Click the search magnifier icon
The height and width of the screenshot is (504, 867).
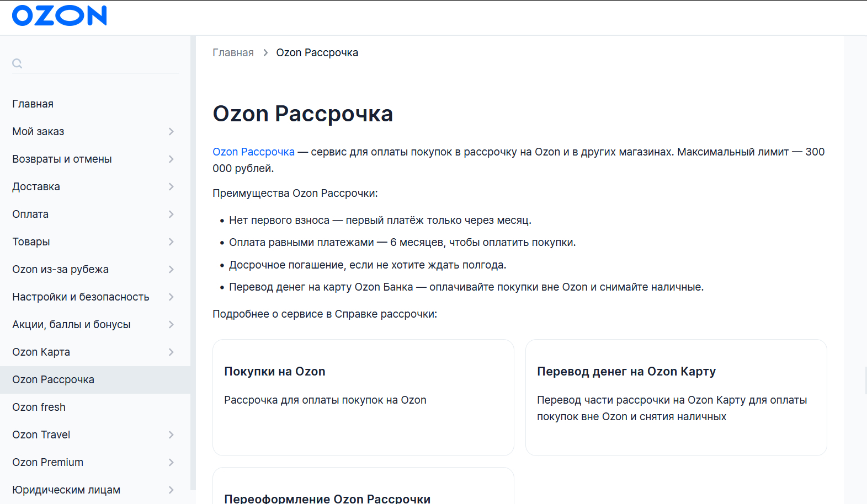pyautogui.click(x=17, y=63)
